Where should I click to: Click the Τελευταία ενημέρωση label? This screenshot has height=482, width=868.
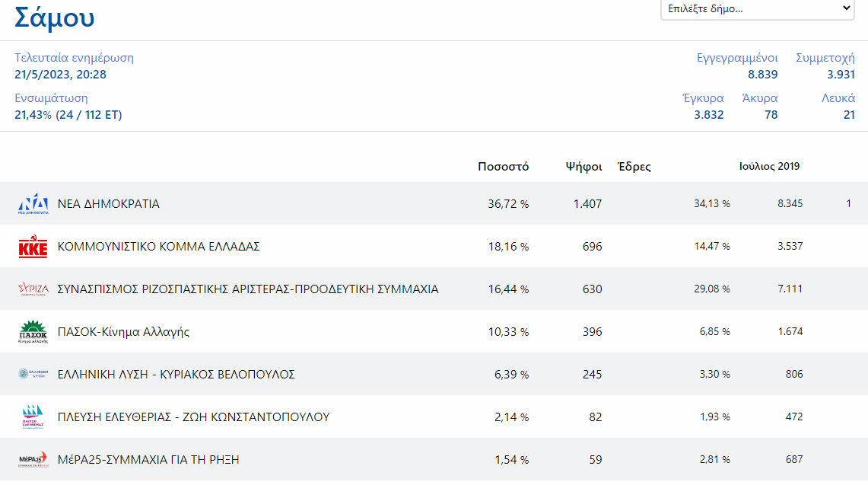pyautogui.click(x=75, y=58)
